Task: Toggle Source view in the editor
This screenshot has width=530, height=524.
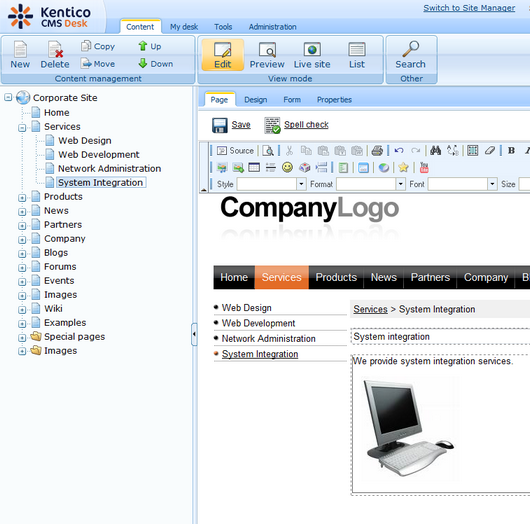Action: [235, 150]
